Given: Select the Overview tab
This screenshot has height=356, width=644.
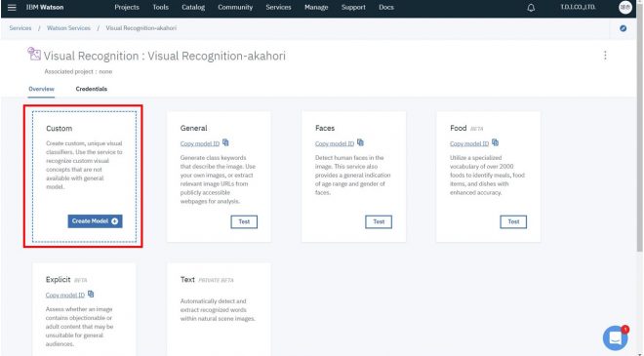Looking at the screenshot, I should coord(41,89).
